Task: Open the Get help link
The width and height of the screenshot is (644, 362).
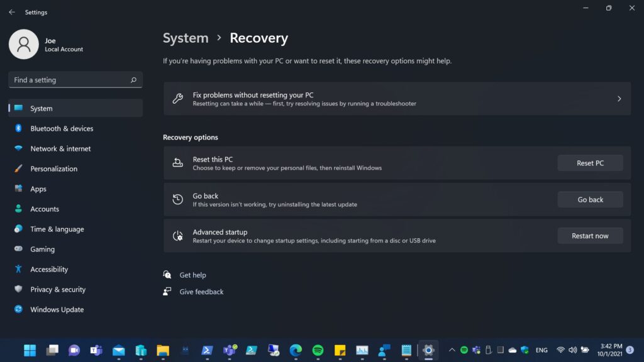Action: (192, 275)
